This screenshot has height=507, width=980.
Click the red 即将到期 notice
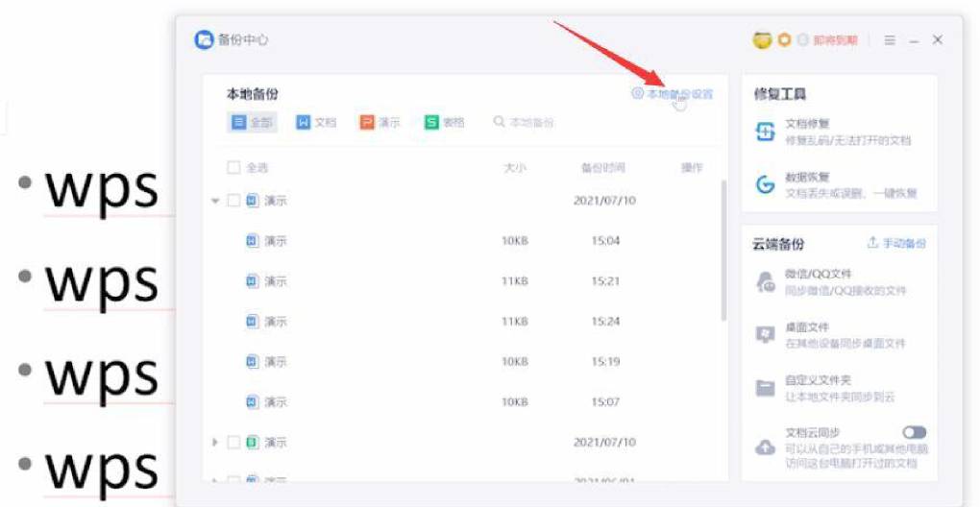point(836,40)
